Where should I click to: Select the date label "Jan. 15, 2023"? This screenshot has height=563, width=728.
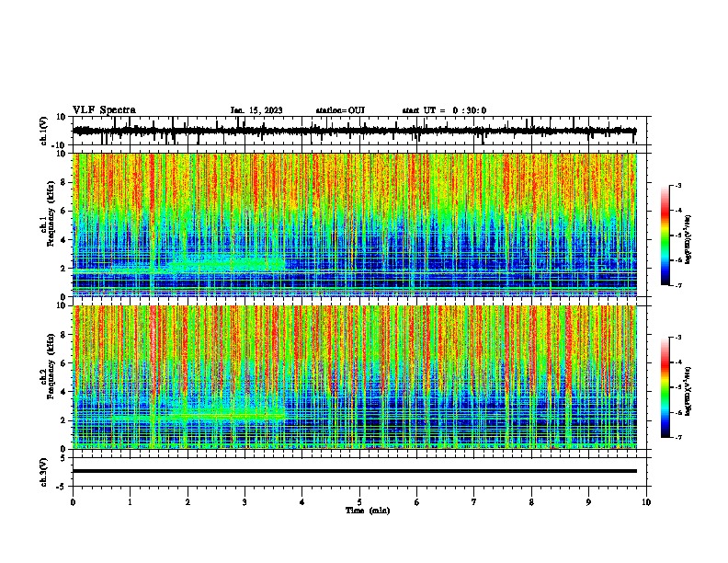(256, 110)
